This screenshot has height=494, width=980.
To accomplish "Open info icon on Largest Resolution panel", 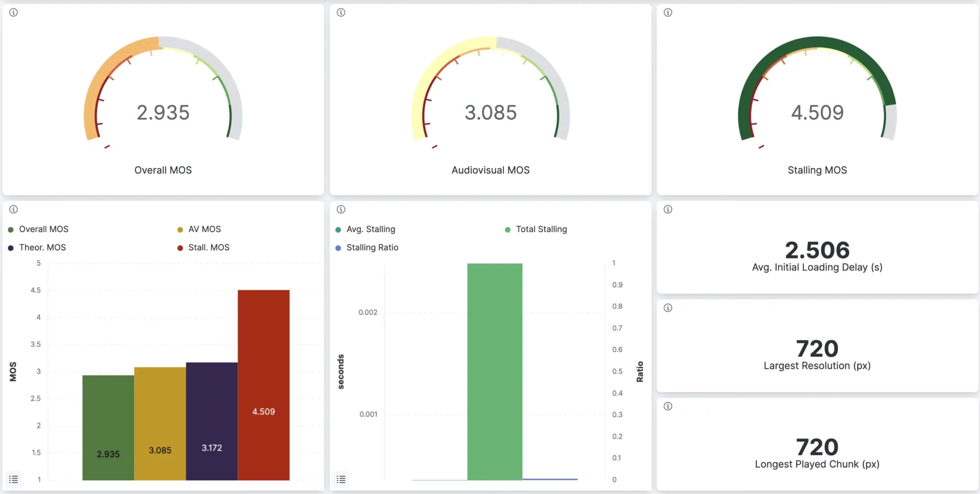I will [668, 307].
